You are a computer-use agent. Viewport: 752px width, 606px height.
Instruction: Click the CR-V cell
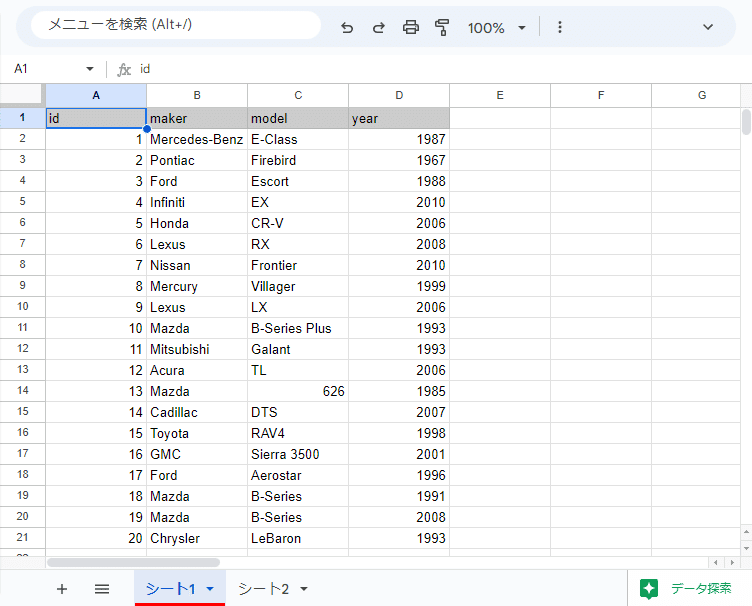pyautogui.click(x=298, y=223)
